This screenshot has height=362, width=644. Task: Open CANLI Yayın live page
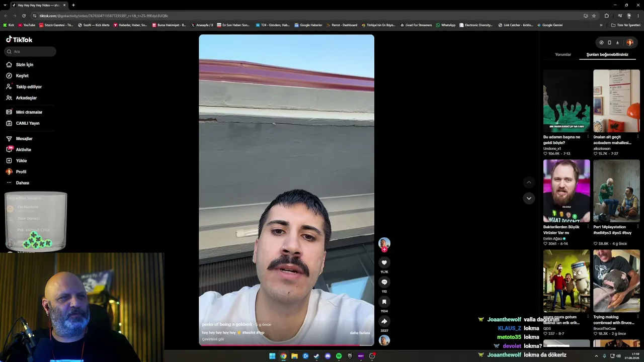click(x=23, y=123)
